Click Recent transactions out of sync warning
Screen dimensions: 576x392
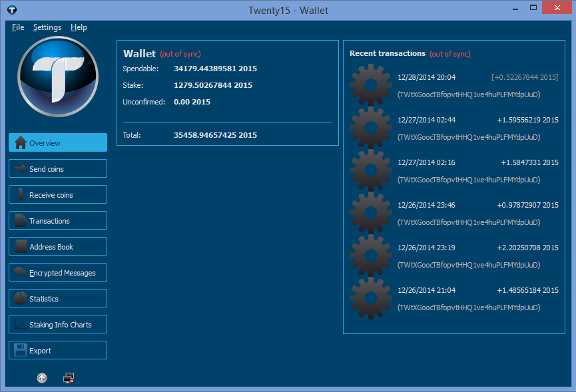tap(450, 54)
